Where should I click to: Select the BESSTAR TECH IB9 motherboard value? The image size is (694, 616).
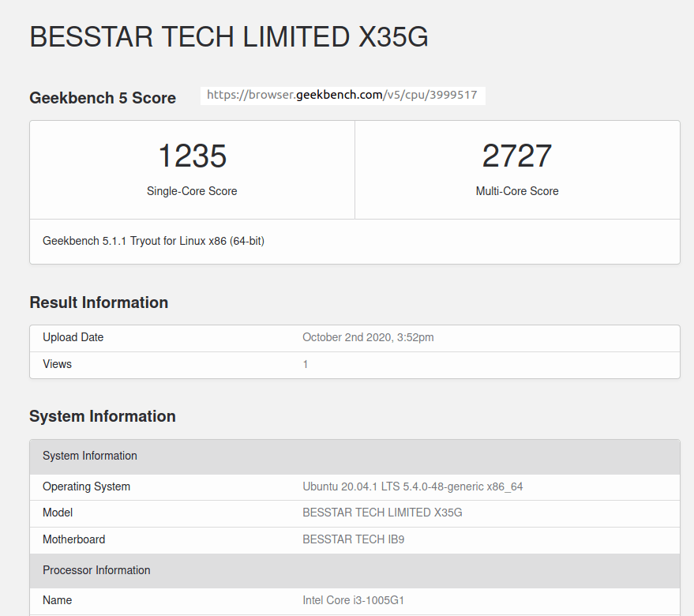click(353, 539)
